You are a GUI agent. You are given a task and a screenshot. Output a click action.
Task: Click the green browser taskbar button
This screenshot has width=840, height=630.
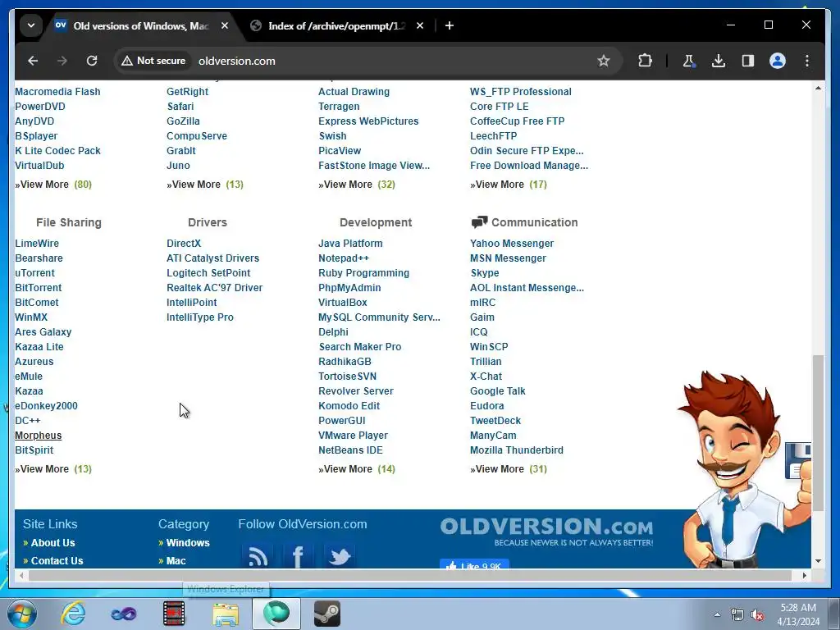pyautogui.click(x=276, y=614)
